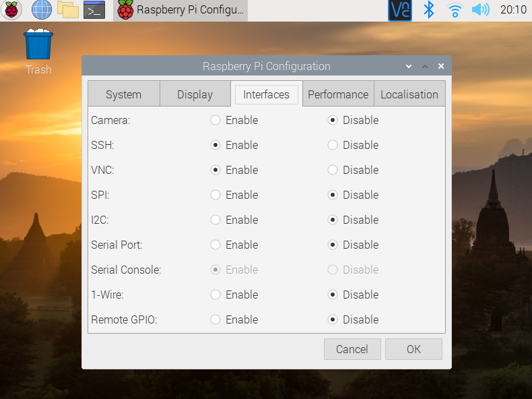Launch the Terminal from the taskbar
Viewport: 532px width, 399px height.
point(94,10)
